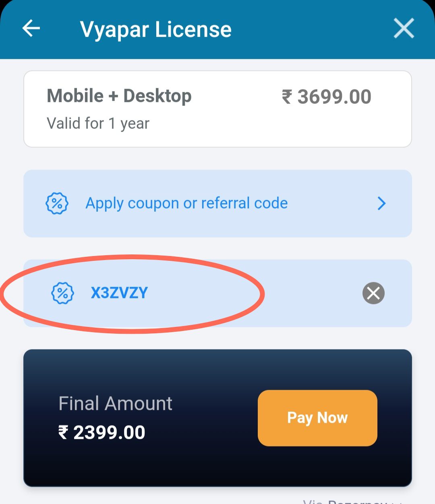The image size is (435, 504).
Task: Click the coupon badge next to X3ZVZY
Action: coord(62,293)
